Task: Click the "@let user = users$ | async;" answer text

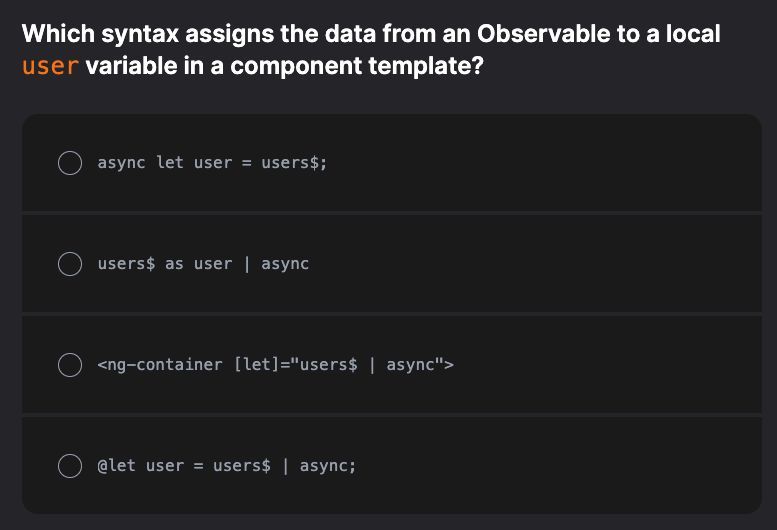Action: [226, 466]
